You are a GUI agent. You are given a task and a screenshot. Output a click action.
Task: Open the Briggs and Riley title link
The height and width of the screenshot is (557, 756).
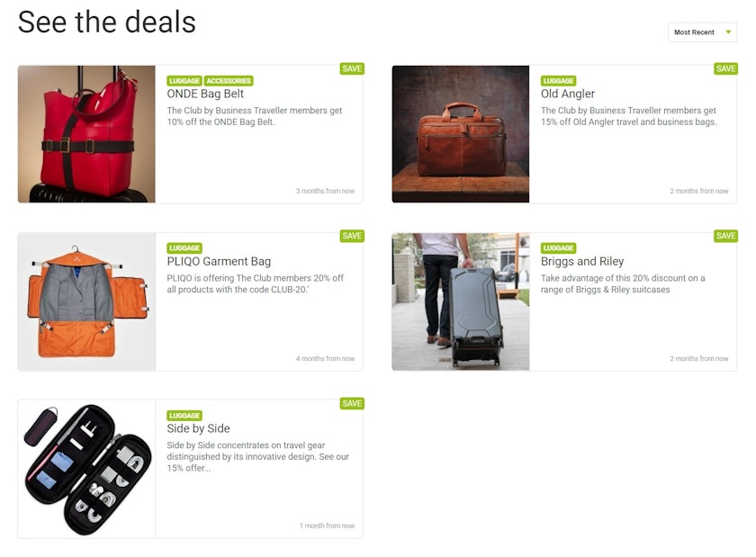(x=582, y=261)
